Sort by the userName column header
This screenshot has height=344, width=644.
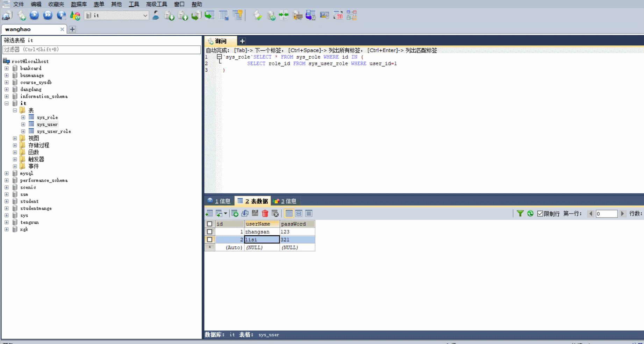point(262,224)
